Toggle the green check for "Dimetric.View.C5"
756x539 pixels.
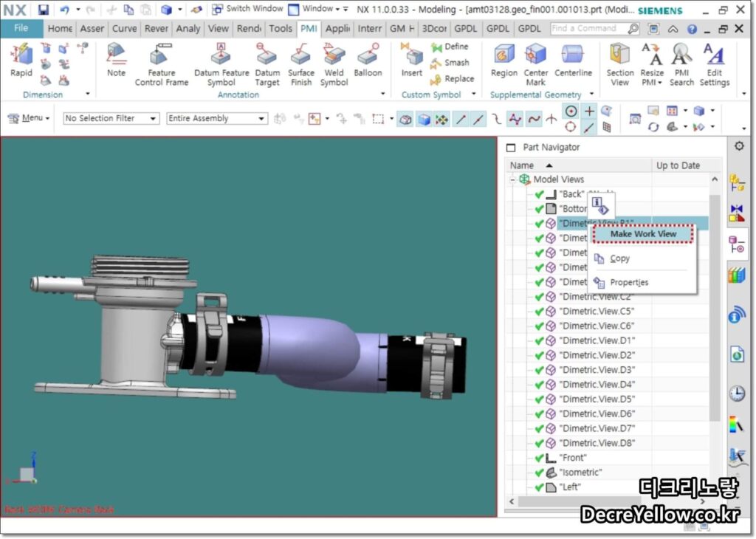pos(539,311)
